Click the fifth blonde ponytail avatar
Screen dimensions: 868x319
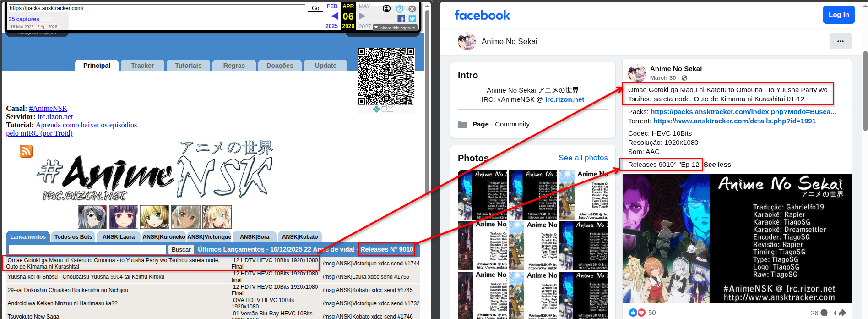point(217,217)
